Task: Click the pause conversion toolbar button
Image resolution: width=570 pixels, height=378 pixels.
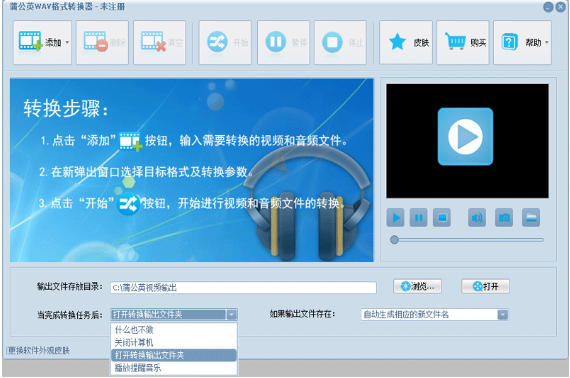Action: tap(283, 43)
